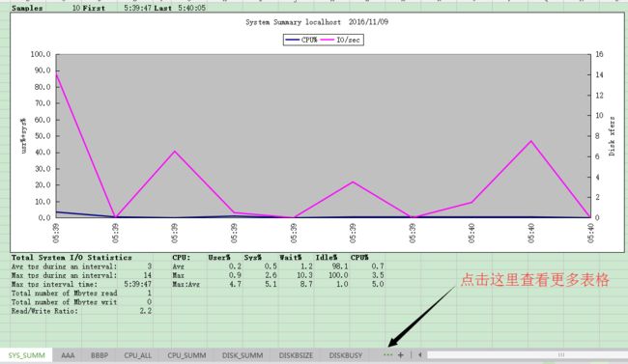Select the Max Idle% value 100.0

(x=338, y=275)
